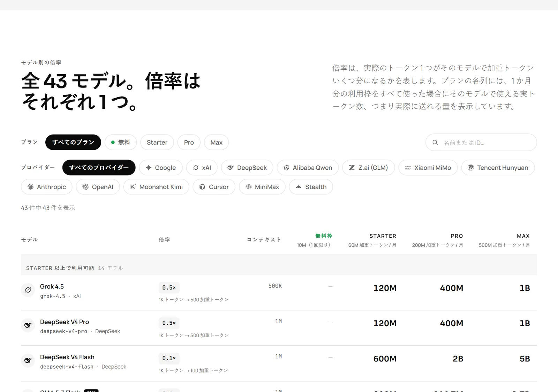Click the 500K context value
This screenshot has width=558, height=392.
click(x=275, y=286)
